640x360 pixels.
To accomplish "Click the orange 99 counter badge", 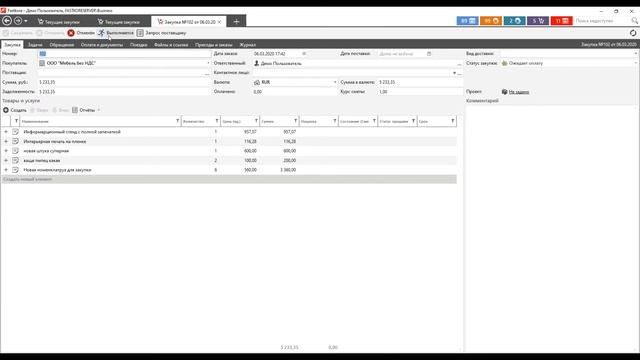I will pyautogui.click(x=491, y=21).
